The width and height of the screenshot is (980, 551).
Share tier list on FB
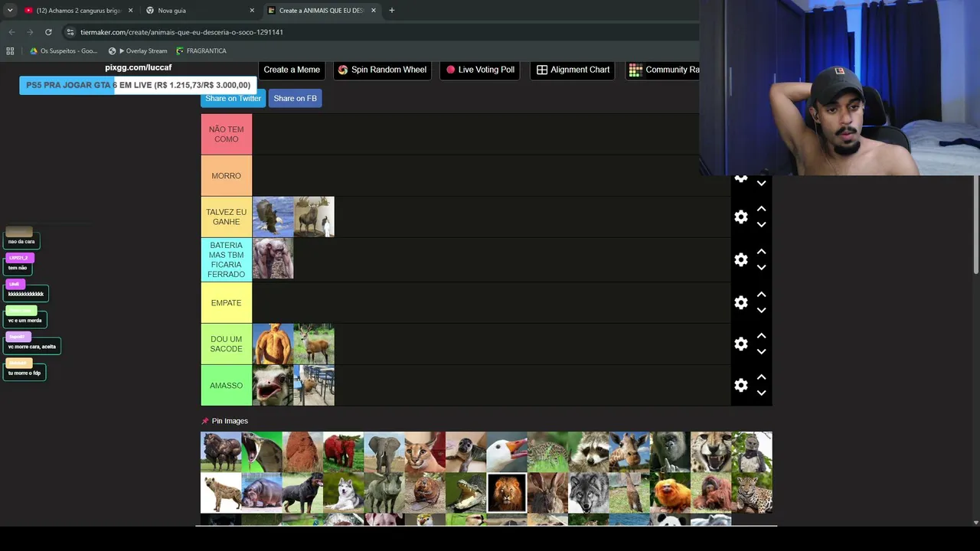(295, 98)
